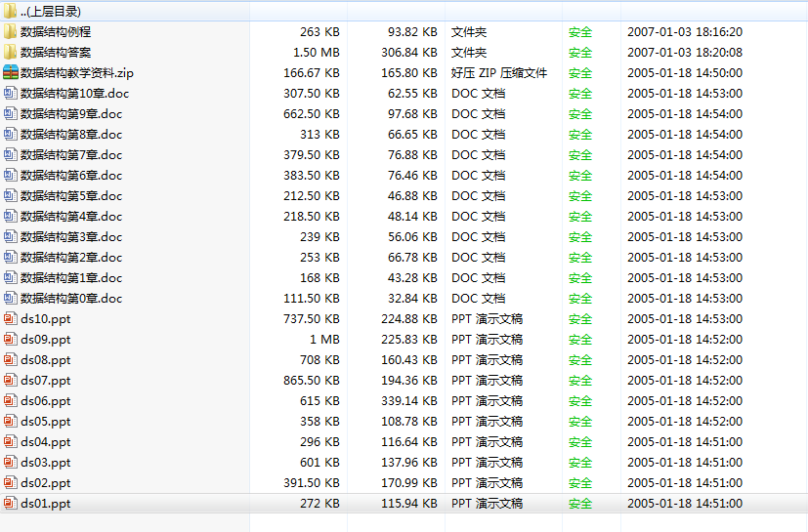
Task: Open the 数据结构例程 folder icon
Action: (x=11, y=31)
